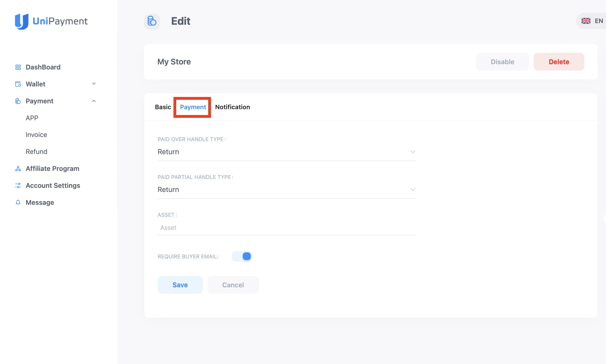Viewport: 606px width, 364px height.
Task: Click the Account Settings icon
Action: coord(18,185)
